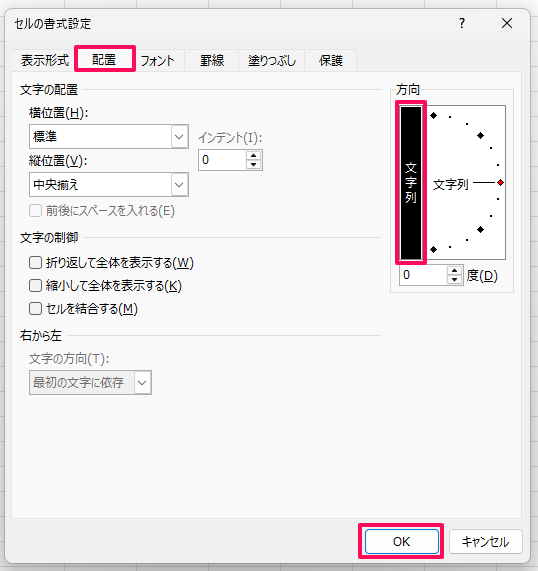Click the top diamond on orientation dial

click(x=433, y=115)
